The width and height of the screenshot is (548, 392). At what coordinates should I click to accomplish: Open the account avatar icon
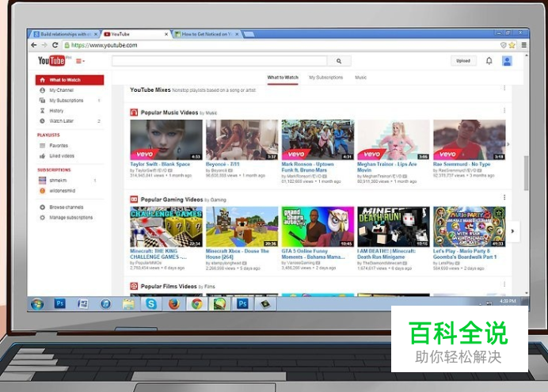click(x=507, y=61)
